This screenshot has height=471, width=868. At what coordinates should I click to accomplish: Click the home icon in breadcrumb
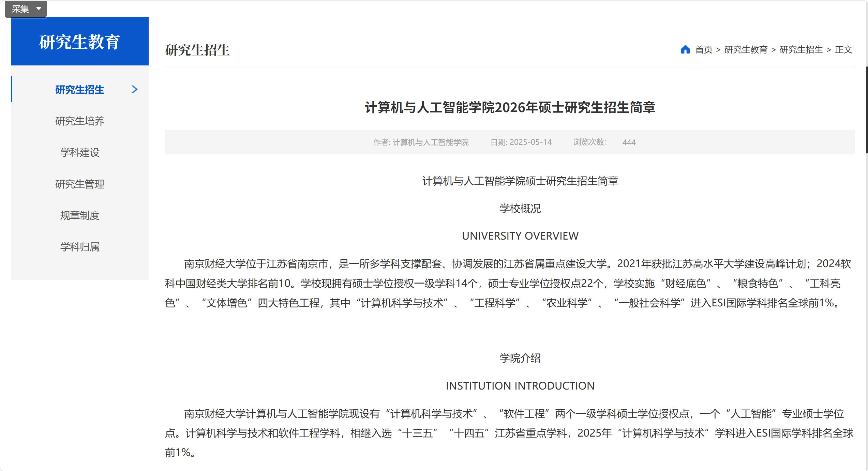click(685, 49)
